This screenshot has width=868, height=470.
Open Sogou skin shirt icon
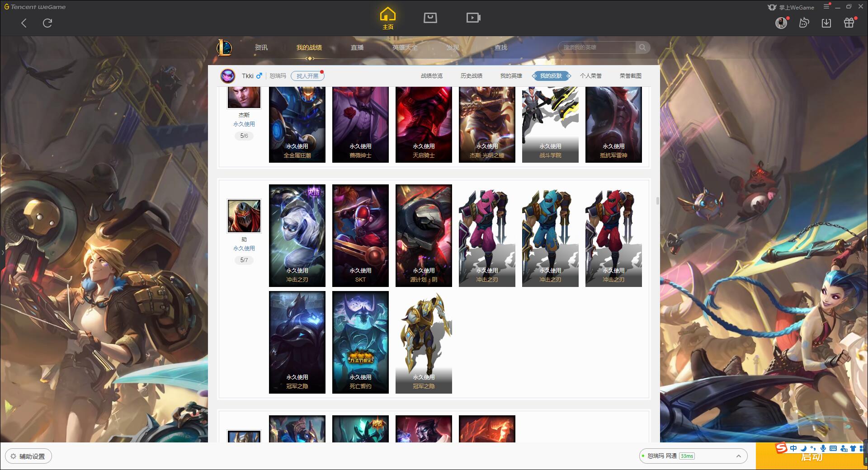point(853,448)
